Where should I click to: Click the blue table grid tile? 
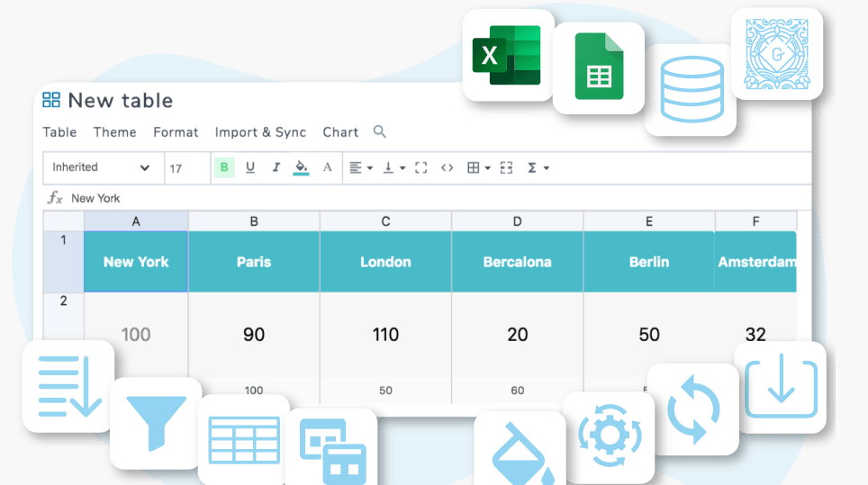tap(244, 440)
